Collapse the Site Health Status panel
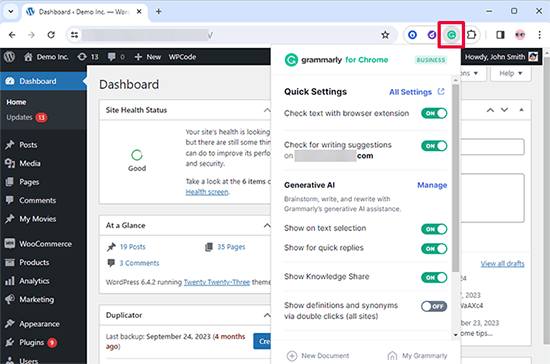The width and height of the screenshot is (550, 364). [267, 110]
